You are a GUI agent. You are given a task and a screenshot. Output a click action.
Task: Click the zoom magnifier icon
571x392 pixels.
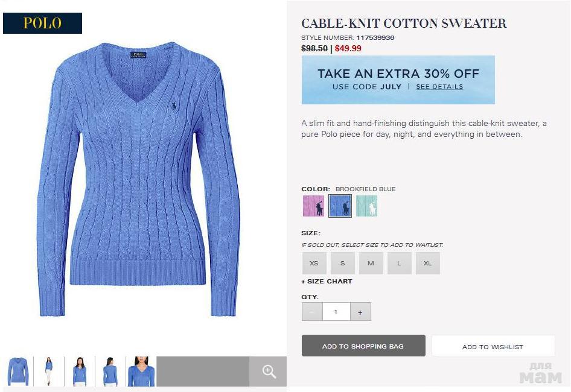tap(269, 371)
